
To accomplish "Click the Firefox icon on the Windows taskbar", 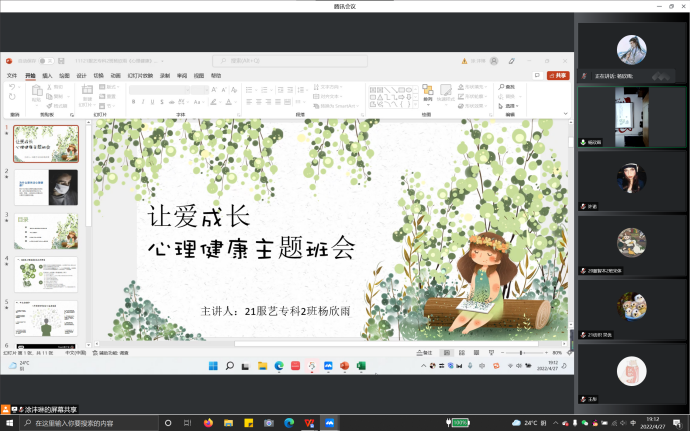I will [x=209, y=423].
